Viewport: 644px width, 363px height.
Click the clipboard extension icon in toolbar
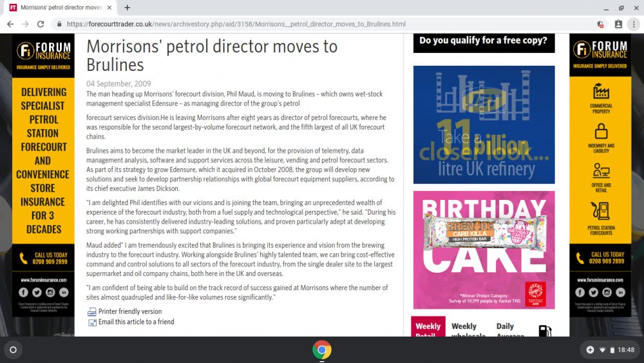tap(618, 25)
